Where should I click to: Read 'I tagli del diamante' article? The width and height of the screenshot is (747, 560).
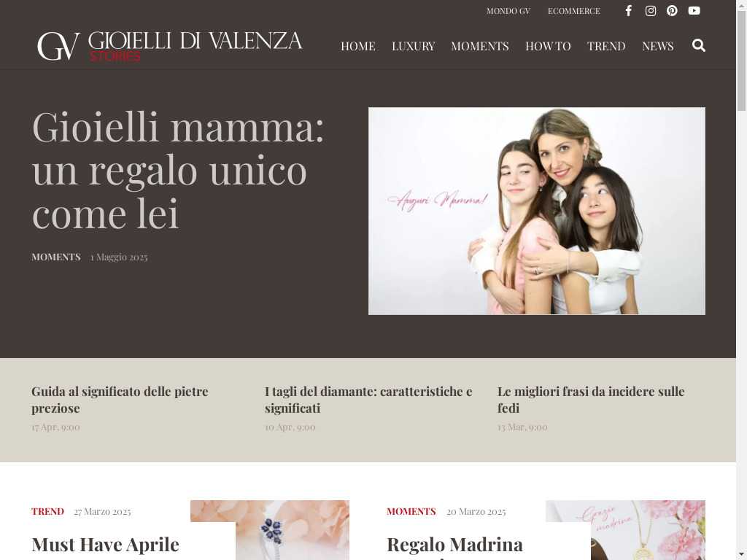tap(368, 400)
